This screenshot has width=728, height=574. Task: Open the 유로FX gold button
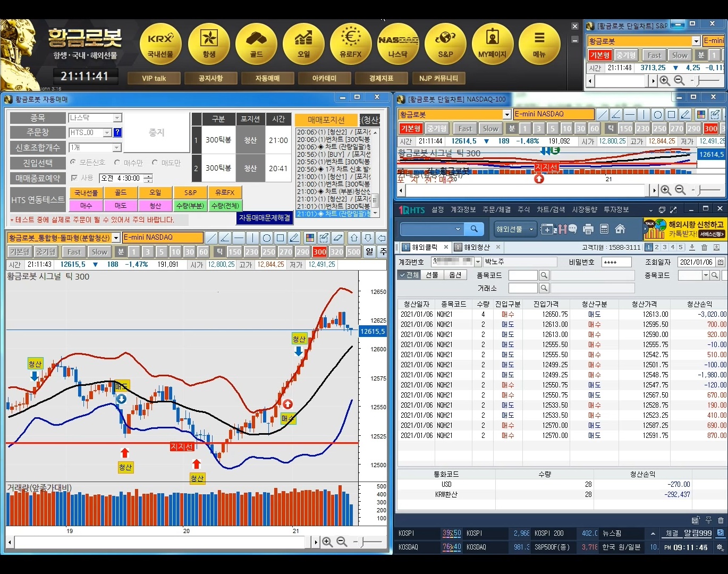(x=351, y=44)
